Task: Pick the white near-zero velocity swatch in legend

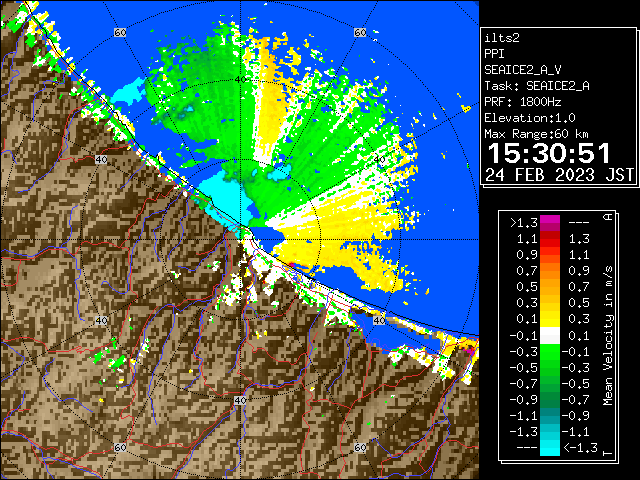Action: point(550,336)
